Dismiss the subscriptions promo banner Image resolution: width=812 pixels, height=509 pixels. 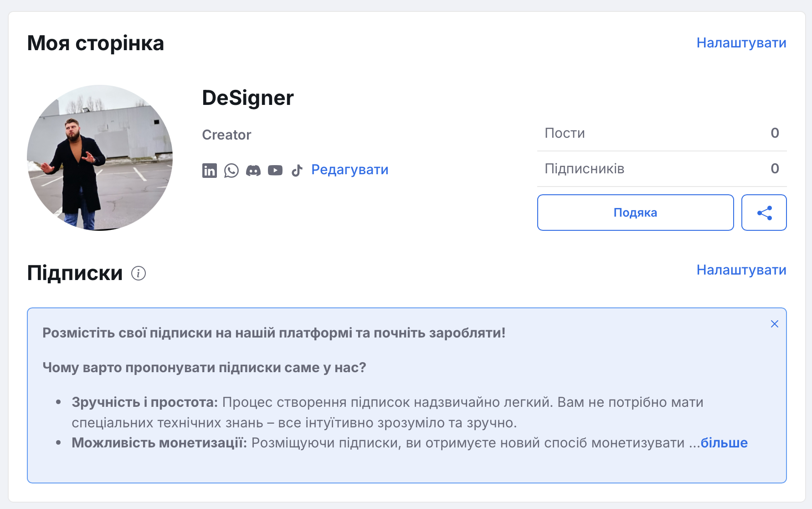775,324
